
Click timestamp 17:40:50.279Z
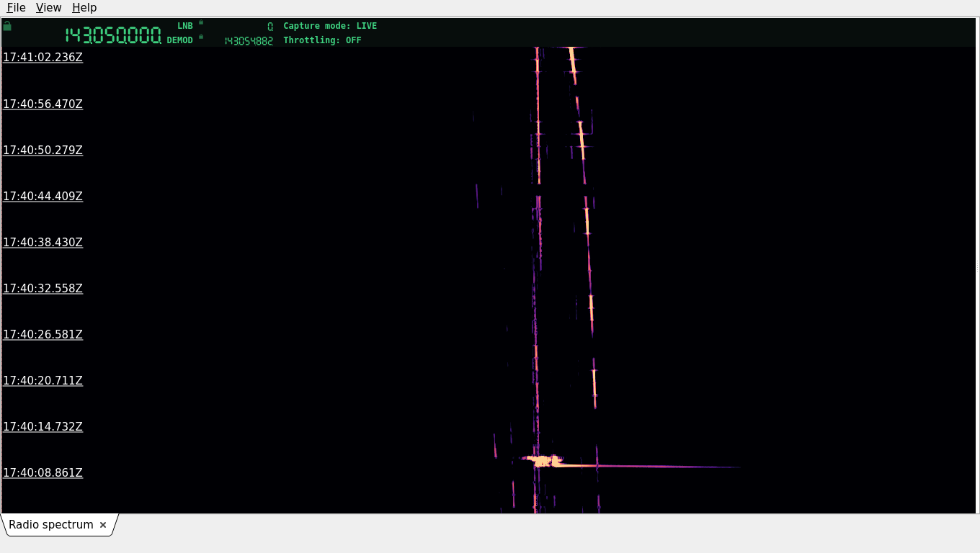pyautogui.click(x=43, y=150)
